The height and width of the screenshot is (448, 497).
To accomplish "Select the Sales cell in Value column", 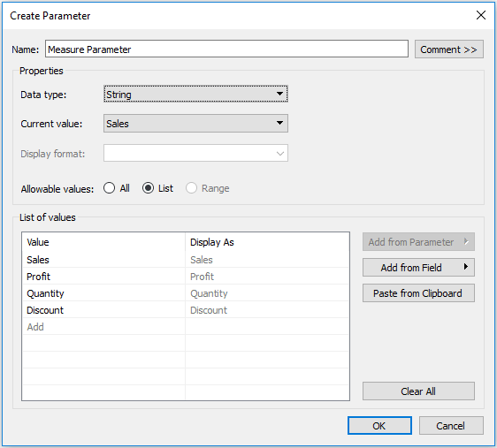I will pos(103,260).
